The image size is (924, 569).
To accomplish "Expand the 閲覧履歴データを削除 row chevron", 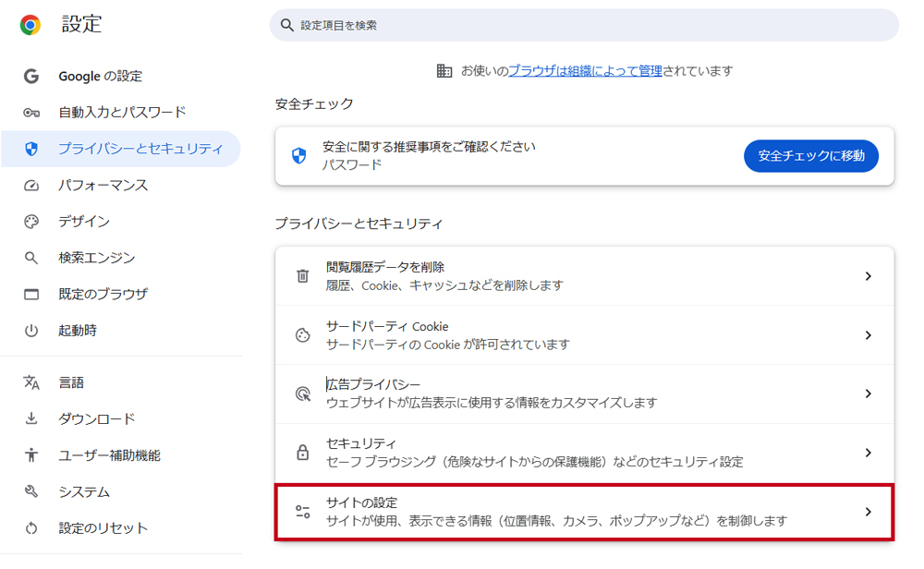I will [868, 276].
